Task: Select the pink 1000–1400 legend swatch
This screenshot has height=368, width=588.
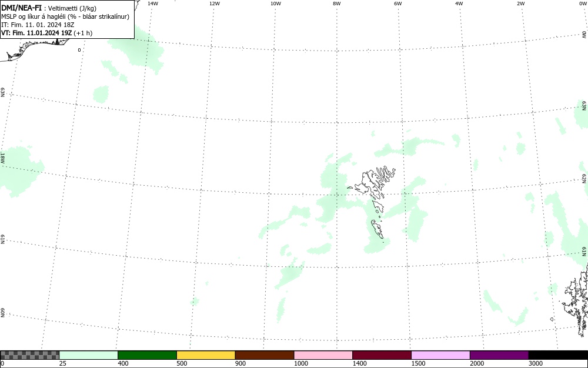Action: [323, 355]
